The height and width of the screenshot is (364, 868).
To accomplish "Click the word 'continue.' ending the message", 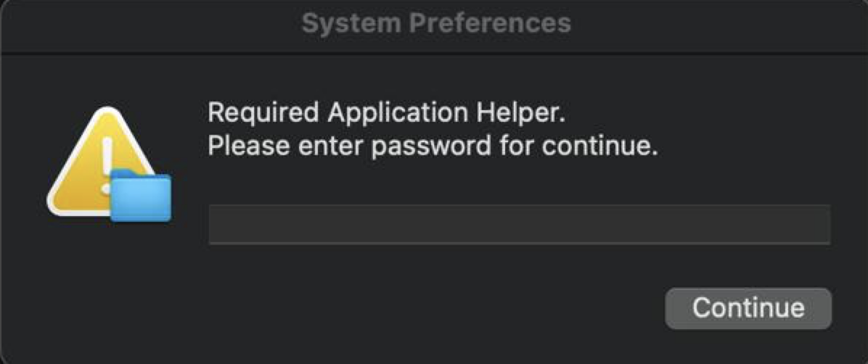I will point(599,146).
